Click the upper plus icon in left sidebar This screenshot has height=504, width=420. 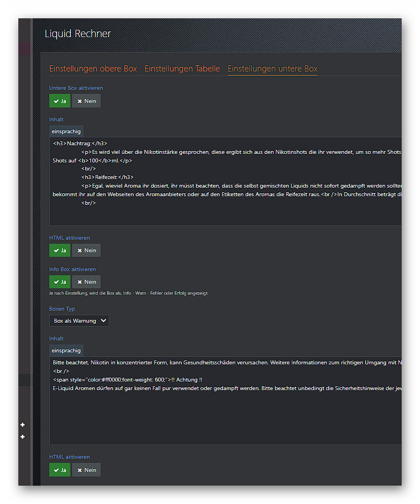click(23, 425)
